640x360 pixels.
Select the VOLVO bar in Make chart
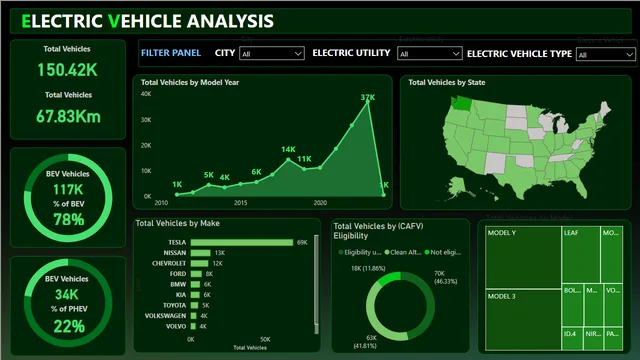click(x=193, y=327)
